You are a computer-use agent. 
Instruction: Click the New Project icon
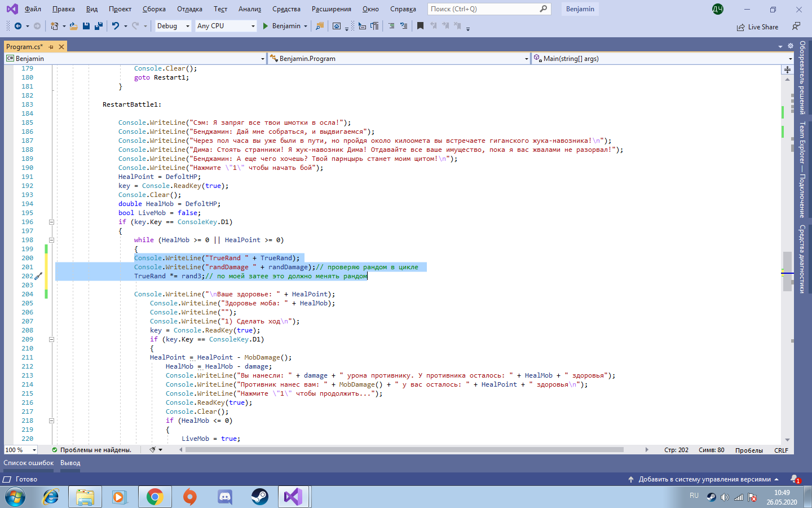coord(54,26)
